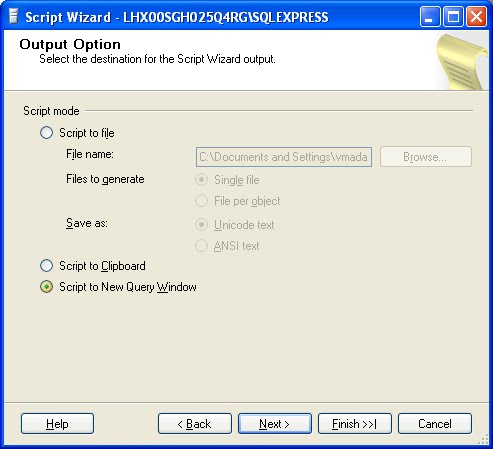
Task: Click the 'Script mode' group label
Action: [51, 111]
